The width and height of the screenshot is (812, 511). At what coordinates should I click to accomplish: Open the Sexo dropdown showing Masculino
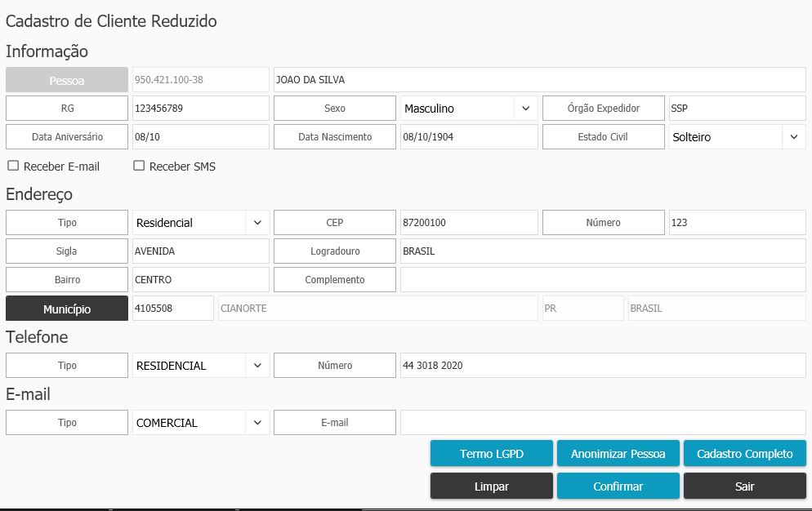click(x=468, y=109)
